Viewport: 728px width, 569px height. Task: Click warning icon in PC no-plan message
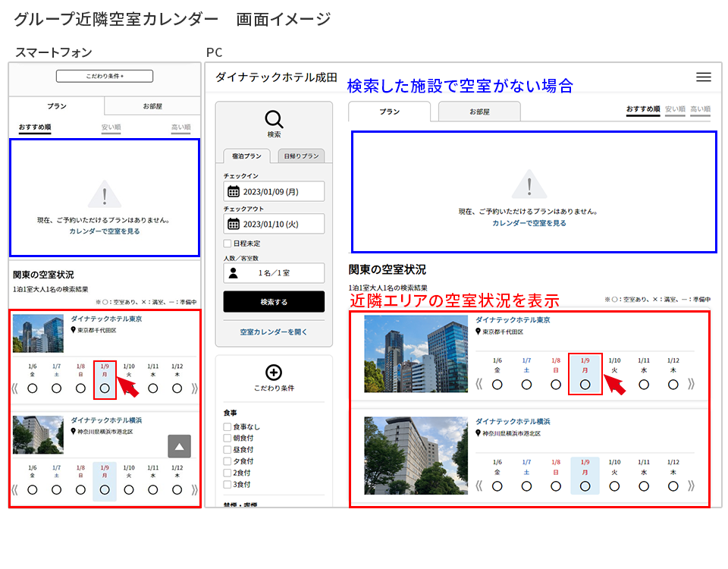pyautogui.click(x=529, y=184)
